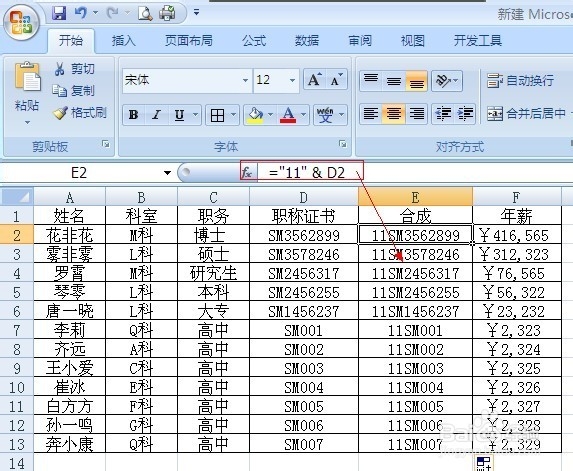The image size is (573, 471).
Task: Switch to the 开始 tab
Action: [x=71, y=40]
